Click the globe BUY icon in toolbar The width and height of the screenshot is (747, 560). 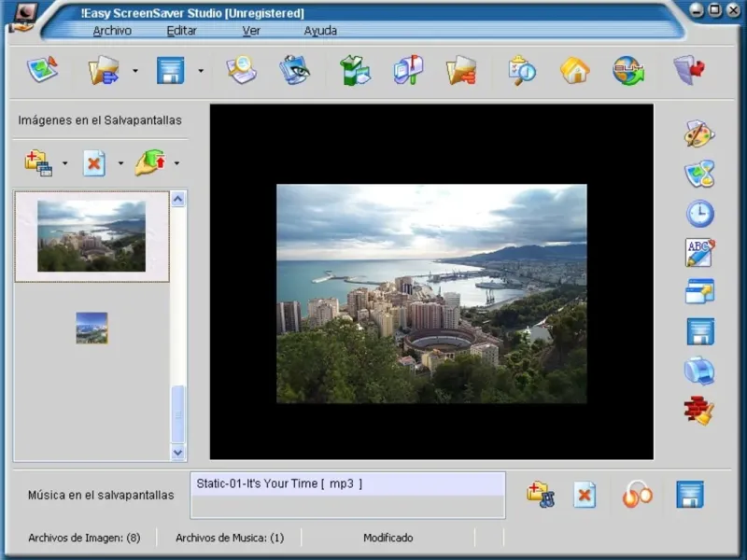pyautogui.click(x=627, y=71)
